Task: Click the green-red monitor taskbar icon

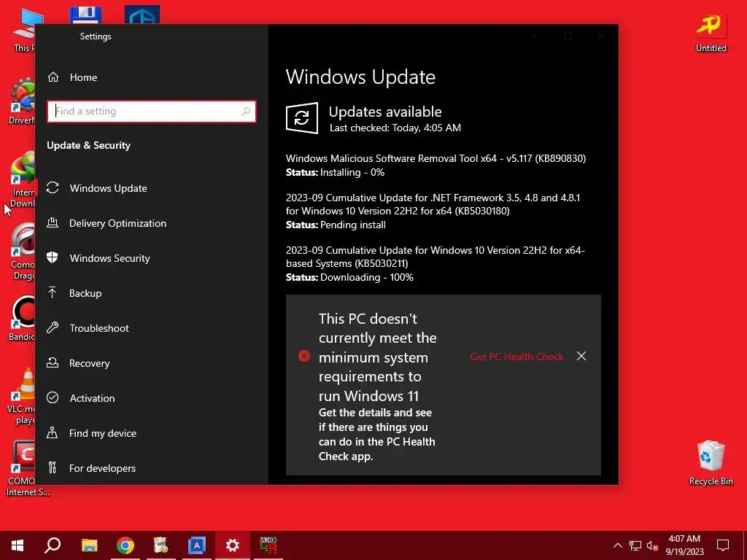Action: [x=268, y=545]
